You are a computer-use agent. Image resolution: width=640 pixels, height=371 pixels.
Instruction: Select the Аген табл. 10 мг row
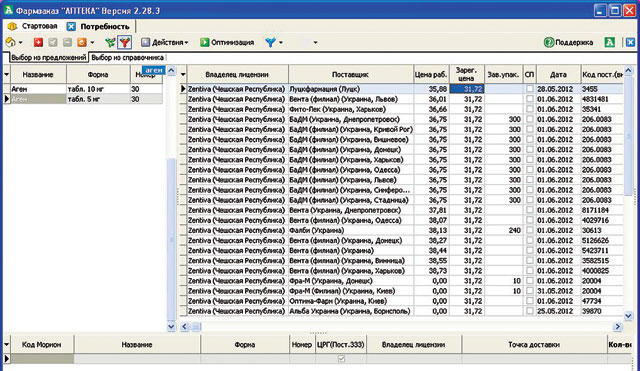87,89
